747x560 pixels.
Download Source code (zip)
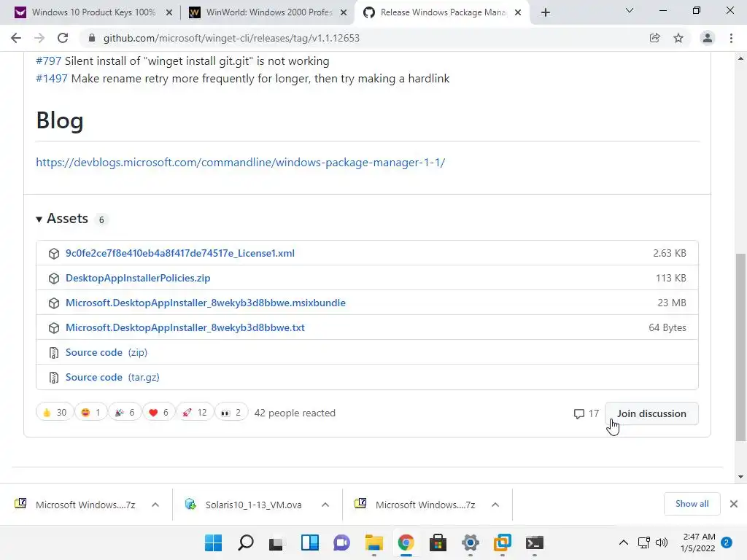[x=107, y=352]
